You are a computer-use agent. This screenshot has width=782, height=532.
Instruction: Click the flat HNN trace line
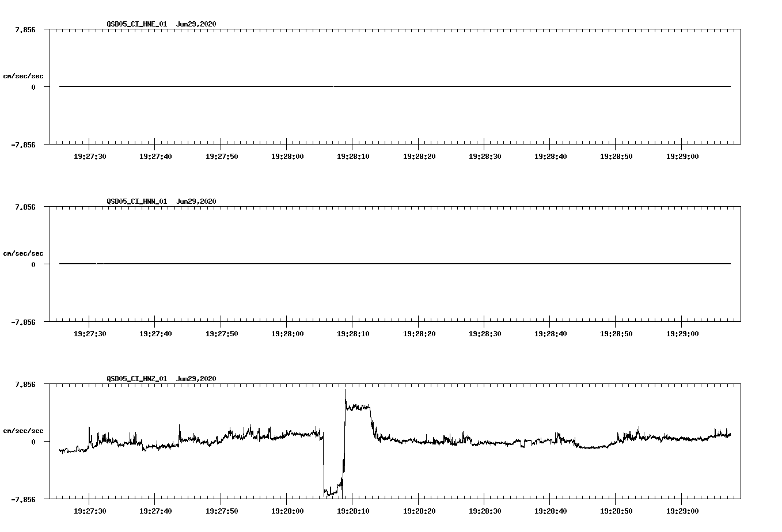[395, 264]
